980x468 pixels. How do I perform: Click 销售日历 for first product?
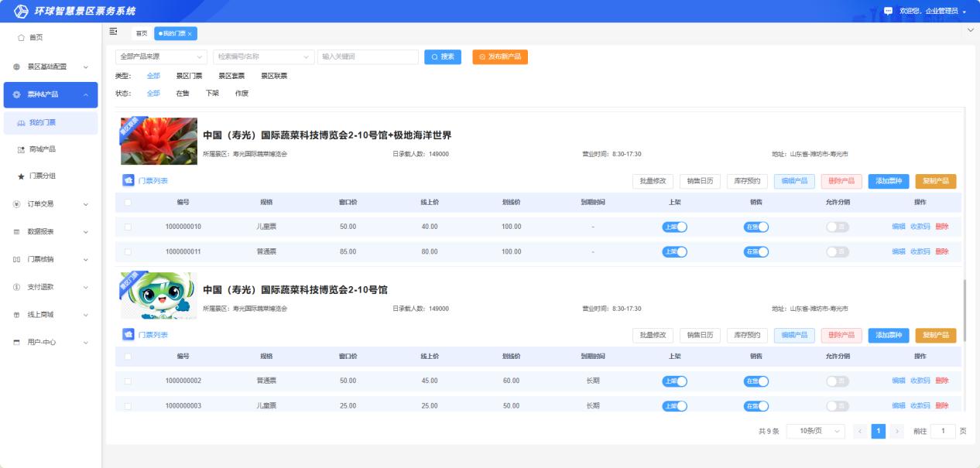[701, 181]
